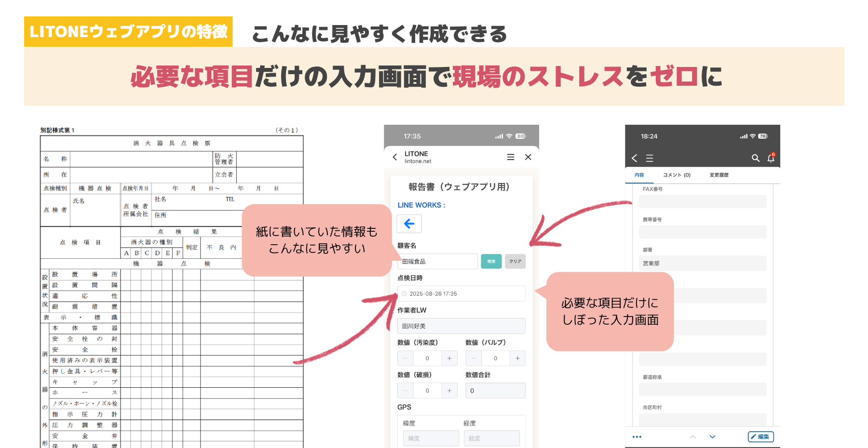
Task: Tap back chevron in the dark header
Action: 635,158
